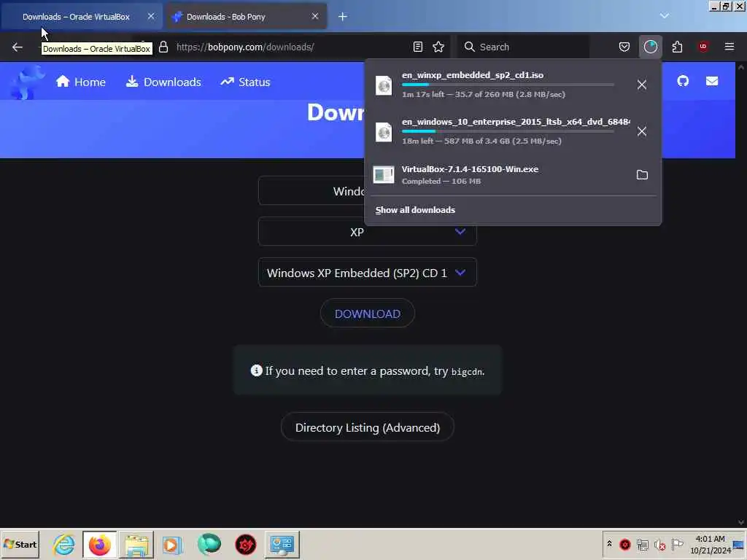Click the network tray icon
747x560 pixels.
point(642,545)
